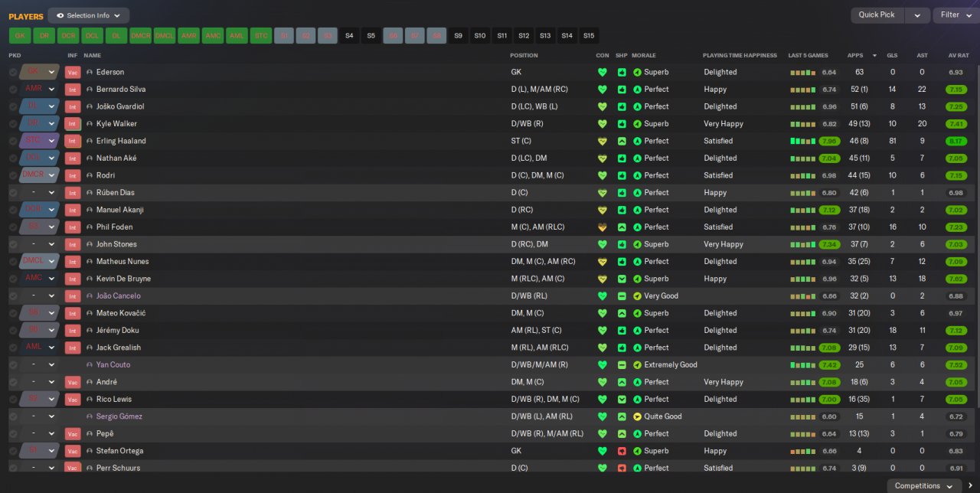Select the S15 substitute slot
This screenshot has height=493, width=980.
pyautogui.click(x=589, y=35)
